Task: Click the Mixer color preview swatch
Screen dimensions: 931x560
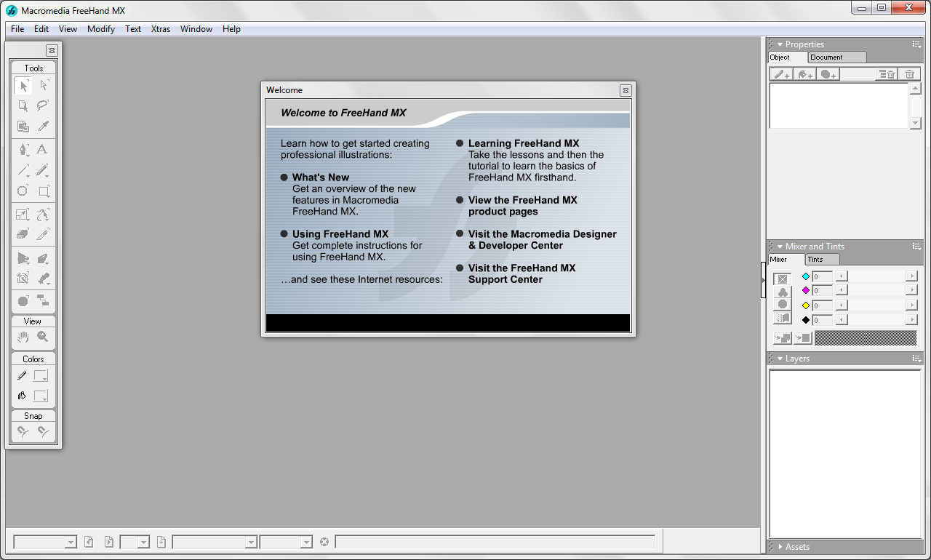Action: 866,337
